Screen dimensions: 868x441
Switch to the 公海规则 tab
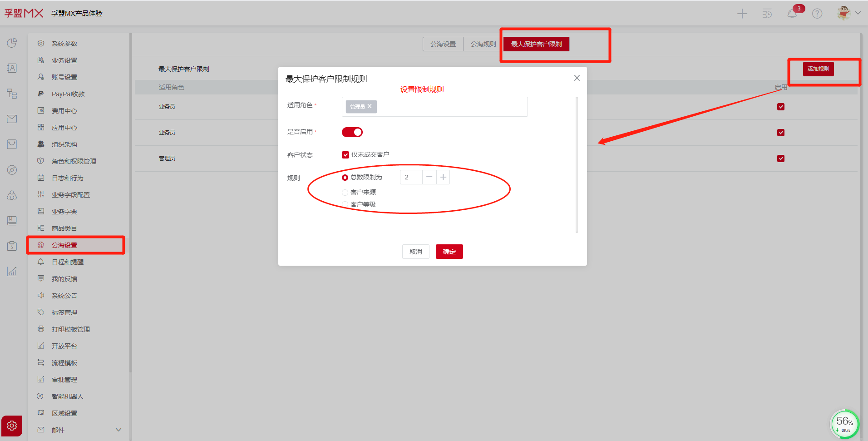tap(483, 44)
